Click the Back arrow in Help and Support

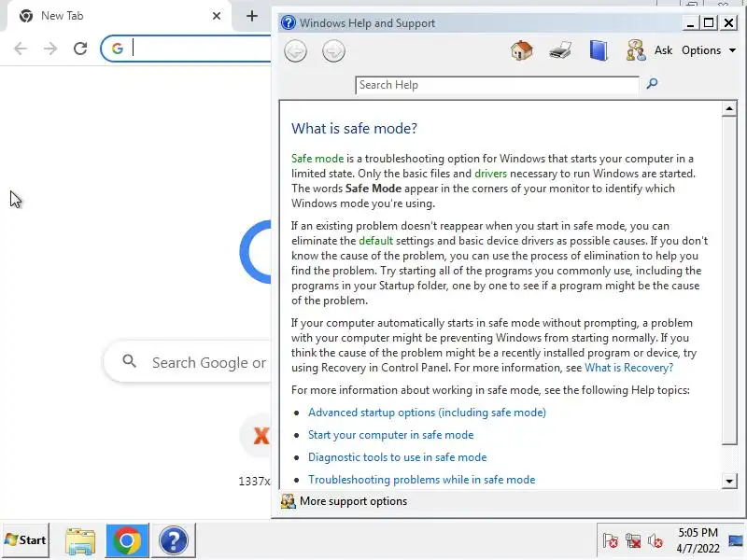click(295, 51)
